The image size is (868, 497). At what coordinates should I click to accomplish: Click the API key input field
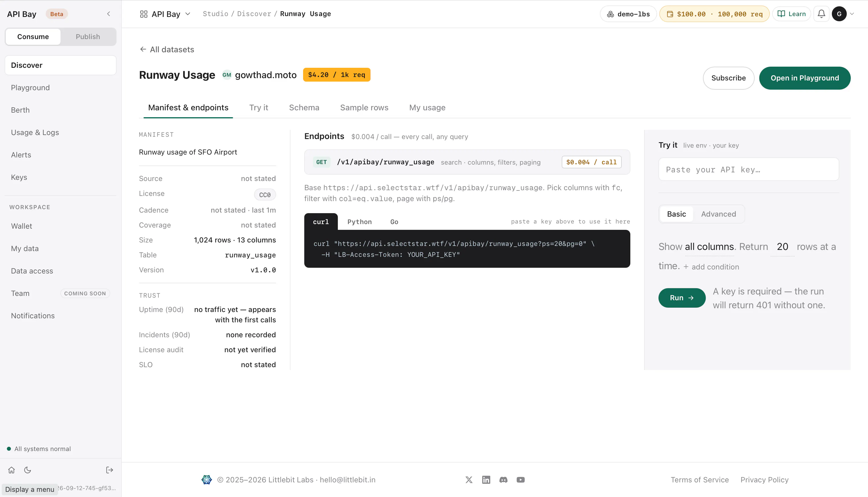pos(749,169)
